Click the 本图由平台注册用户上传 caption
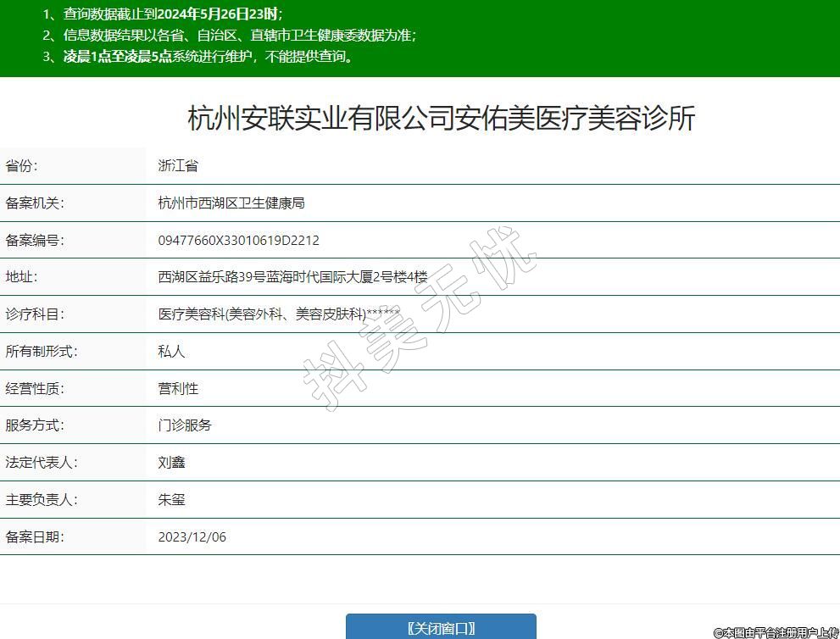840x639 pixels. pos(776,632)
